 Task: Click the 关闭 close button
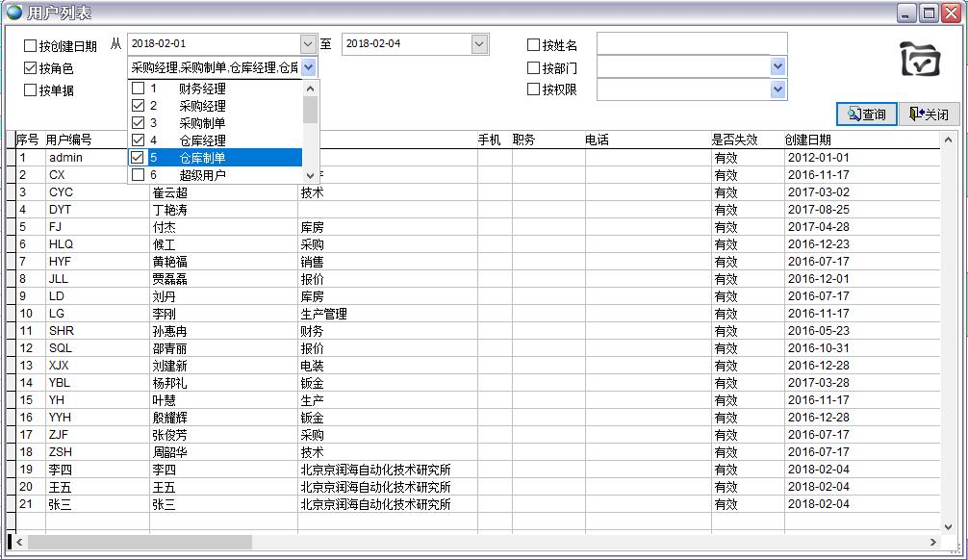point(929,115)
